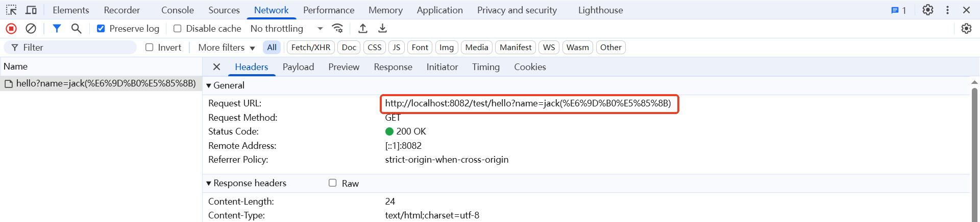Toggle device toolbar icon

(x=31, y=10)
